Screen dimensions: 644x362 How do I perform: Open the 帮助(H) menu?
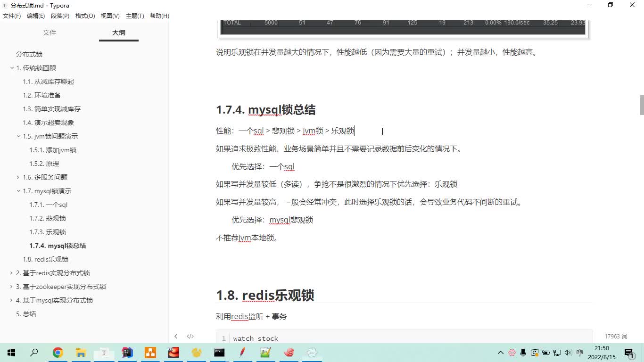159,16
